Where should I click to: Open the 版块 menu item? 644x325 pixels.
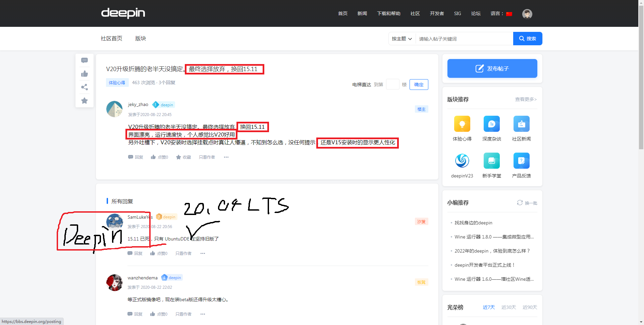click(x=141, y=38)
